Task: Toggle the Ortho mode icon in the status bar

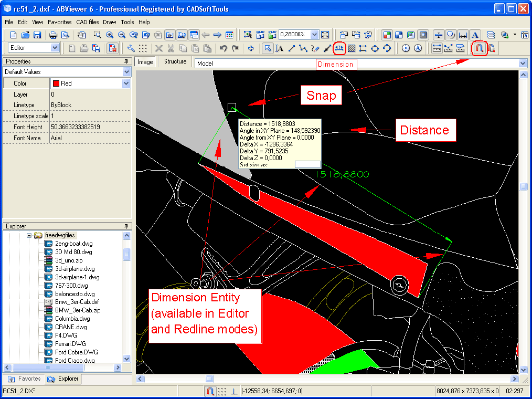Action: pyautogui.click(x=234, y=392)
